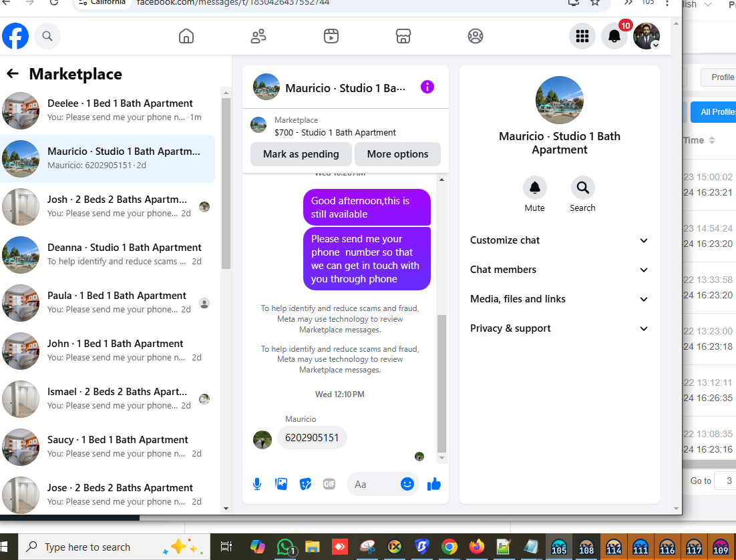Image resolution: width=736 pixels, height=560 pixels.
Task: Attach a photo with the image icon
Action: [281, 484]
